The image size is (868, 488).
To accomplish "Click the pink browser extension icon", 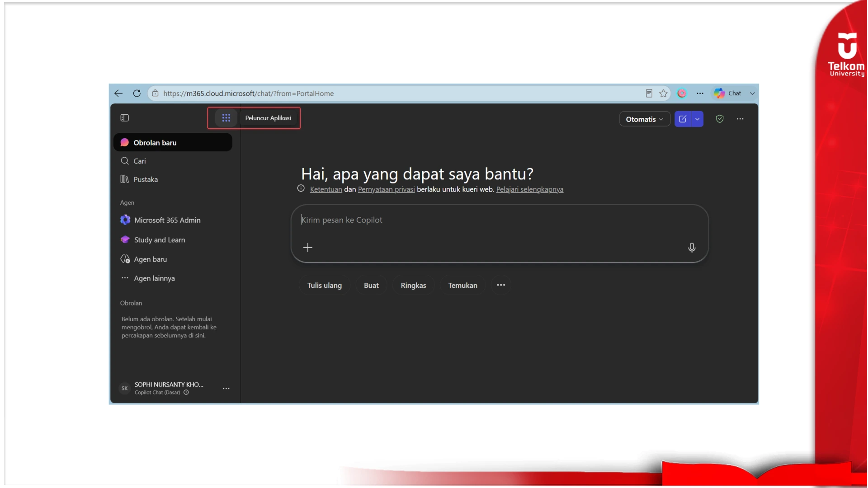I will pos(682,94).
